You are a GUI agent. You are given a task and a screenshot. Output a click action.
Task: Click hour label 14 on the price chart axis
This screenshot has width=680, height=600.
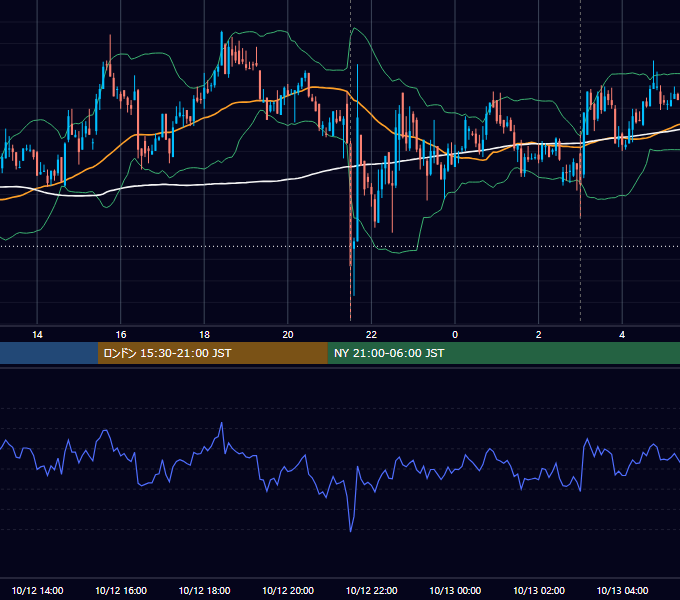(x=37, y=335)
